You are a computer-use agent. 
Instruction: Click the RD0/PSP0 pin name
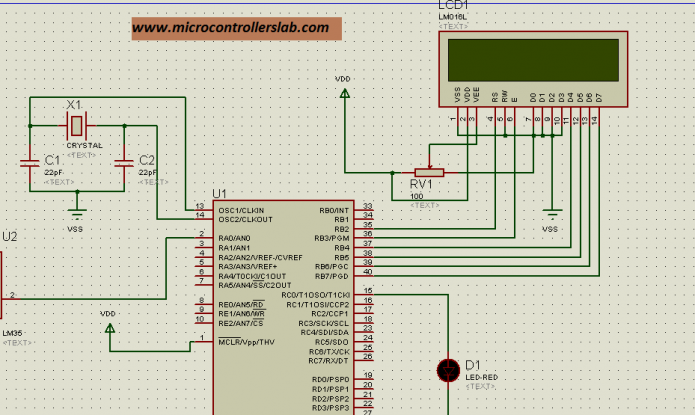[x=330, y=380]
